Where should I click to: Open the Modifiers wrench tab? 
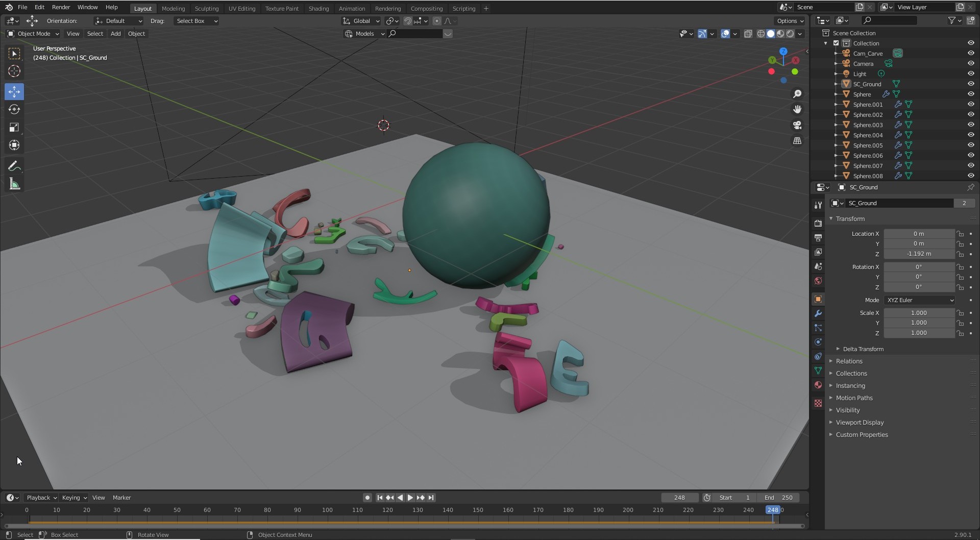[x=818, y=313]
